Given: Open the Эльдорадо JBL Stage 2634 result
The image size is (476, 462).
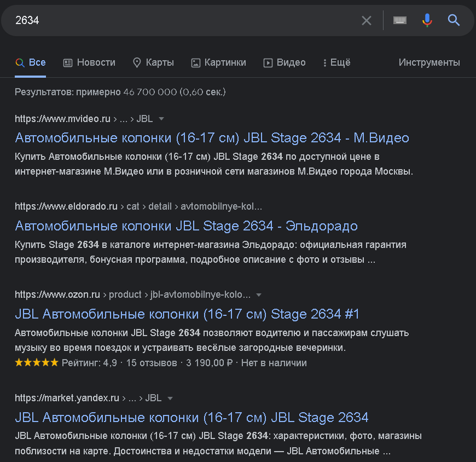Looking at the screenshot, I should coord(186,226).
